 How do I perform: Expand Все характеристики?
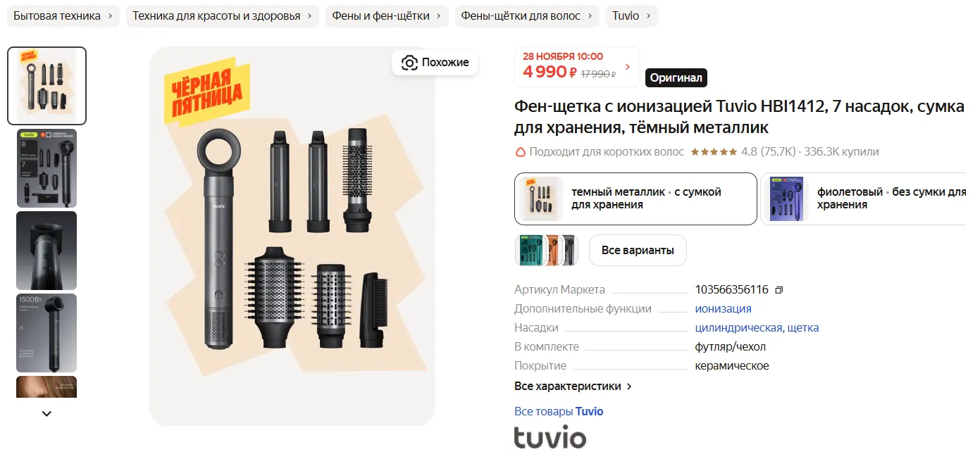click(573, 386)
